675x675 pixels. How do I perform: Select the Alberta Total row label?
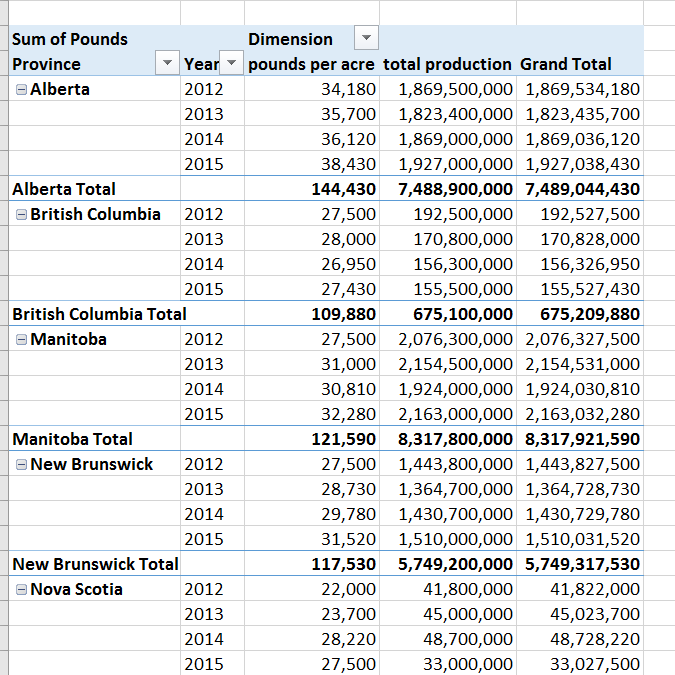(x=64, y=189)
